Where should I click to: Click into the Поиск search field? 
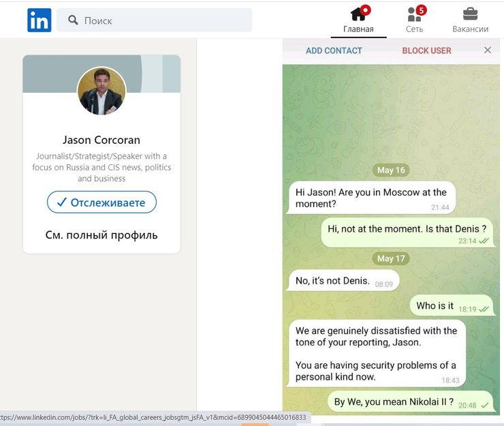point(163,20)
